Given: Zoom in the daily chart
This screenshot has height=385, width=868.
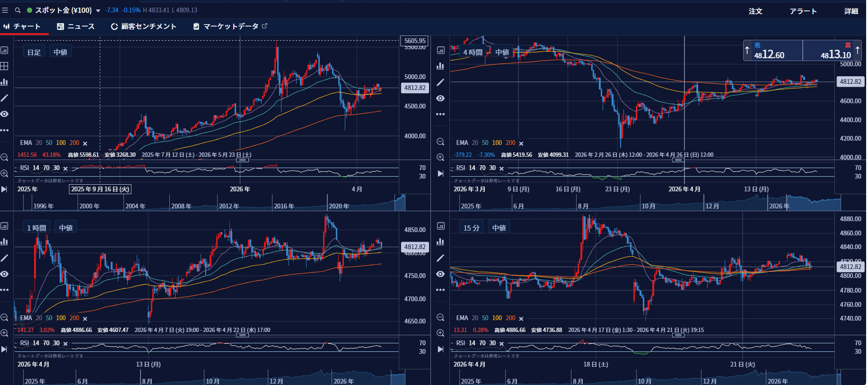Looking at the screenshot, I should point(4,173).
